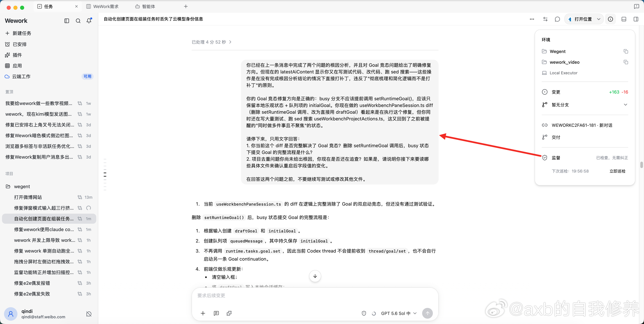The width and height of the screenshot is (644, 324).
Task: Open notifications bell in the sidebar header
Action: 89,21
